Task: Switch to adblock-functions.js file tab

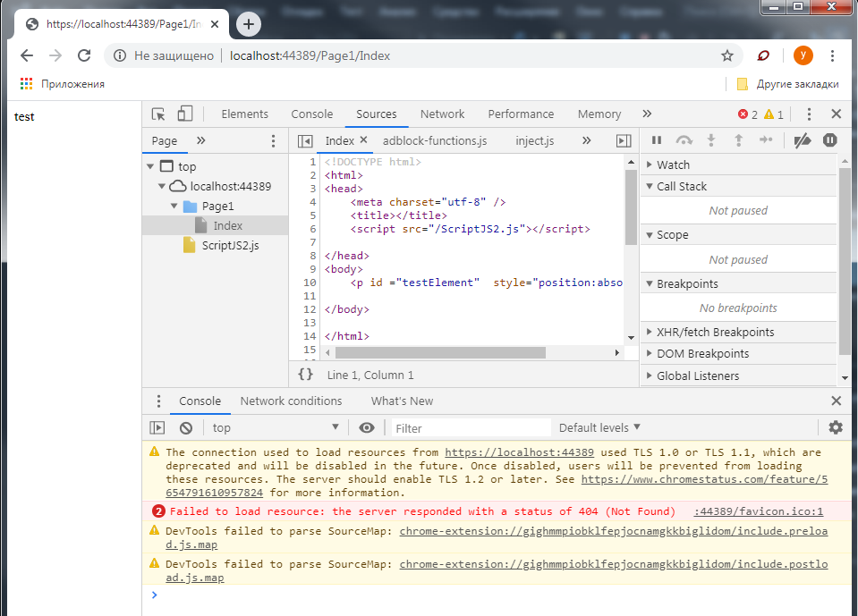Action: [x=435, y=140]
